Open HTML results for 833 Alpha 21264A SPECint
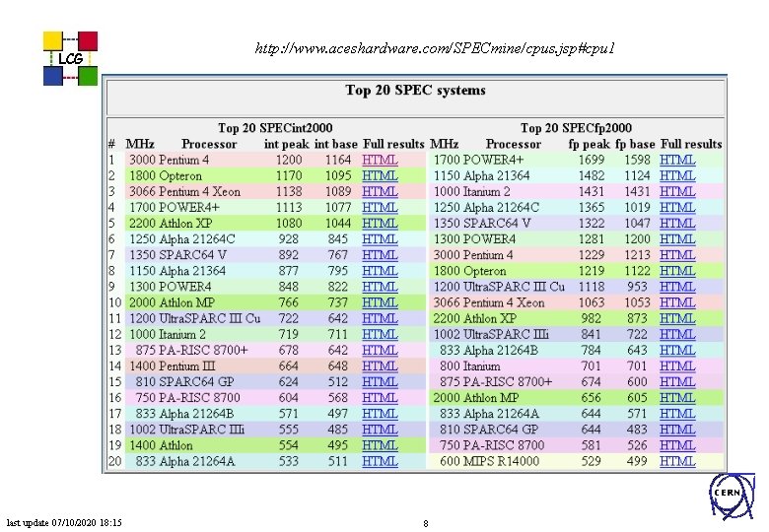Screen dimensions: 769x532 click(380, 461)
